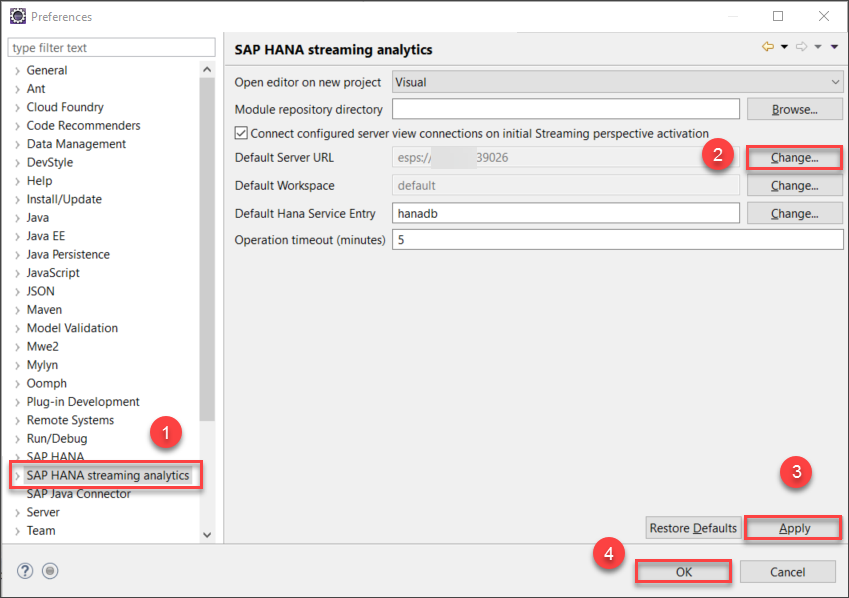Select Help in preferences tree

pos(40,181)
